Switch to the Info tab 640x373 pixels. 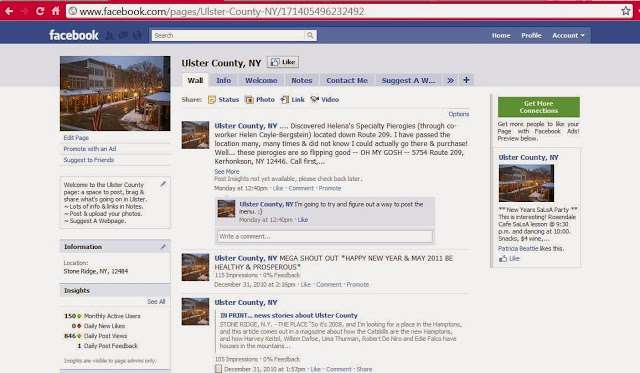click(223, 80)
